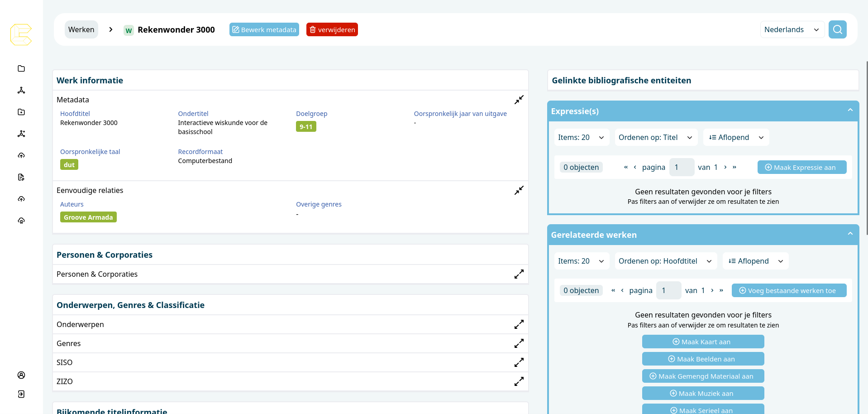
Task: Open the document edit sidebar icon
Action: tap(21, 177)
